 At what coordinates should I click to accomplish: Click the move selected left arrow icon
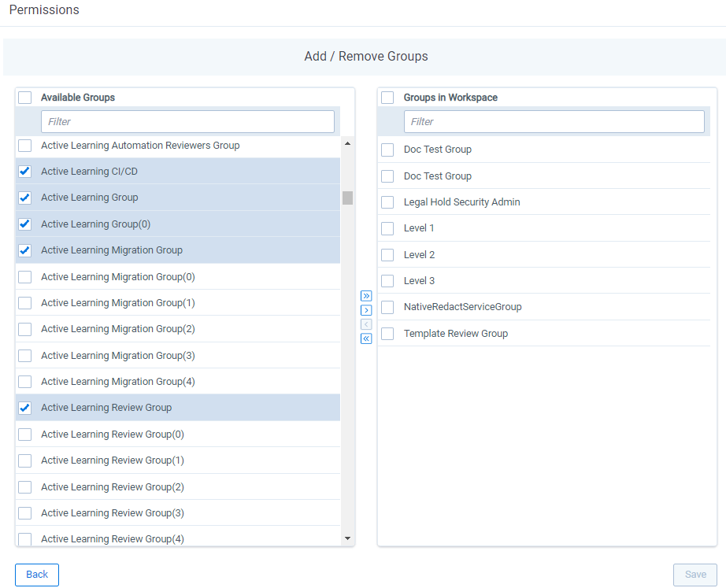click(366, 324)
